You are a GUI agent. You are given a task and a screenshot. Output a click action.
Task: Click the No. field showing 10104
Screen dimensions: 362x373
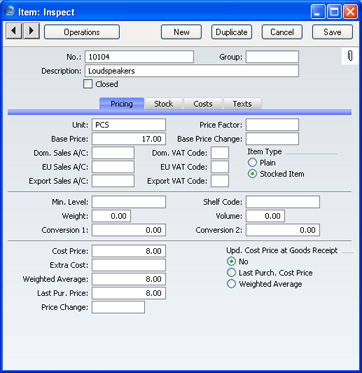point(139,57)
